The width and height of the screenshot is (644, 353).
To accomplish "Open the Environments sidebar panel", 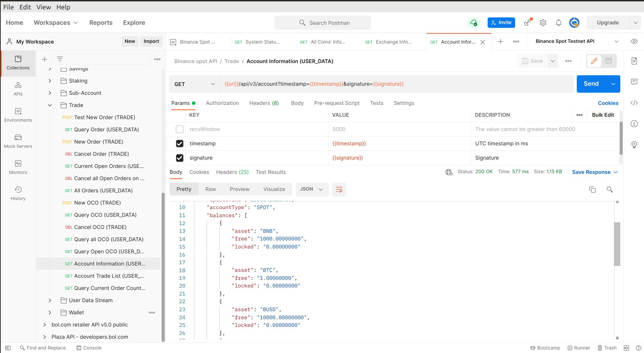I will (x=18, y=115).
